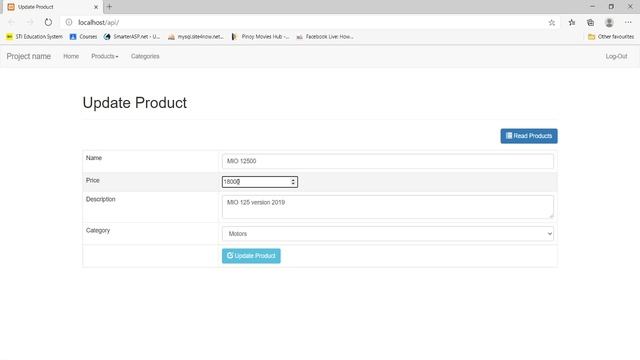Viewport: 640px width, 360px height.
Task: Close the Update Product browser tab
Action: pos(96,7)
